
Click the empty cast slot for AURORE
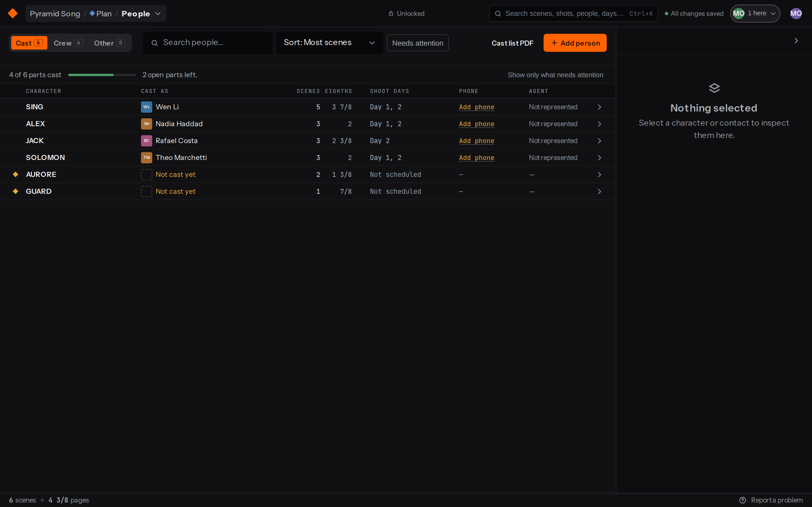tap(146, 175)
